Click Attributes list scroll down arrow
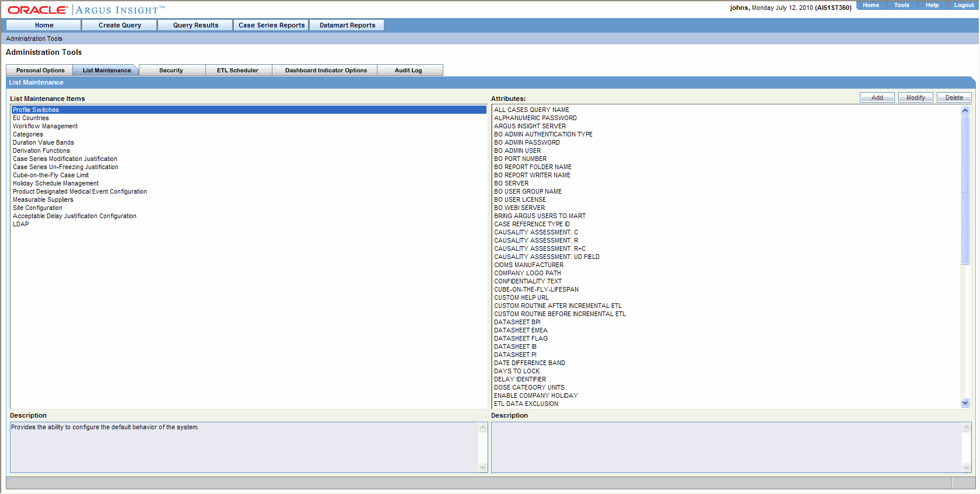 coord(965,402)
